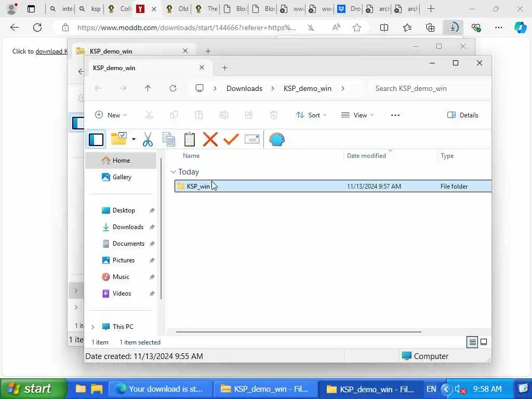Click the clipboard Paste icon in classic toolbar
The height and width of the screenshot is (399, 532).
coord(190,139)
